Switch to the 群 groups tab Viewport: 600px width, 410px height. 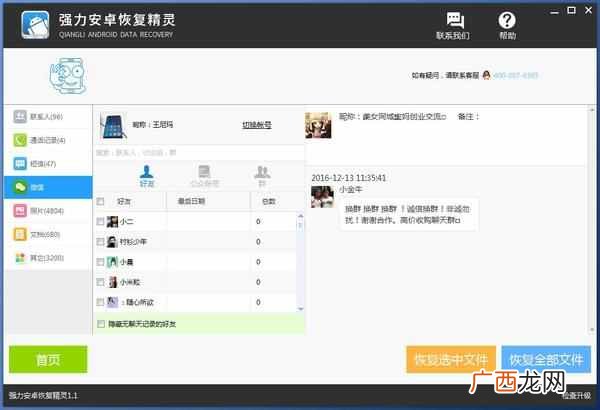click(x=262, y=176)
